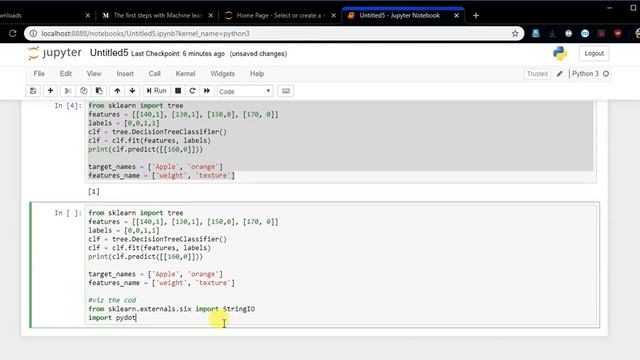Switch to The first steps with Machine learning tab
Viewport: 640px width, 360px height.
[x=157, y=16]
